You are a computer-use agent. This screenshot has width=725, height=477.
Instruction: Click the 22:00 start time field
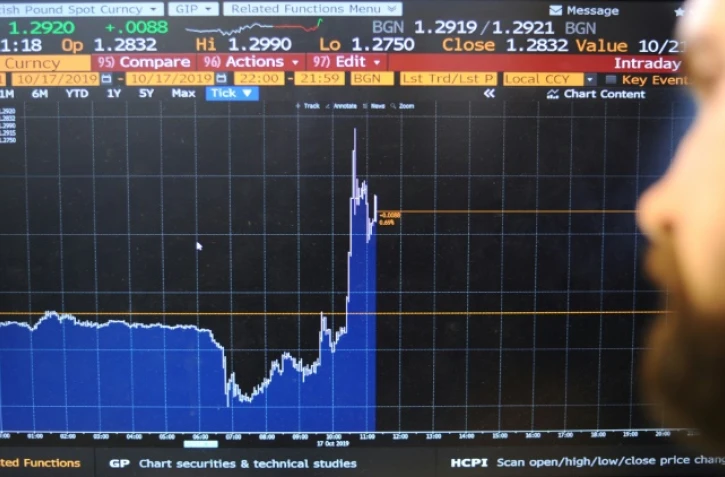tap(259, 79)
